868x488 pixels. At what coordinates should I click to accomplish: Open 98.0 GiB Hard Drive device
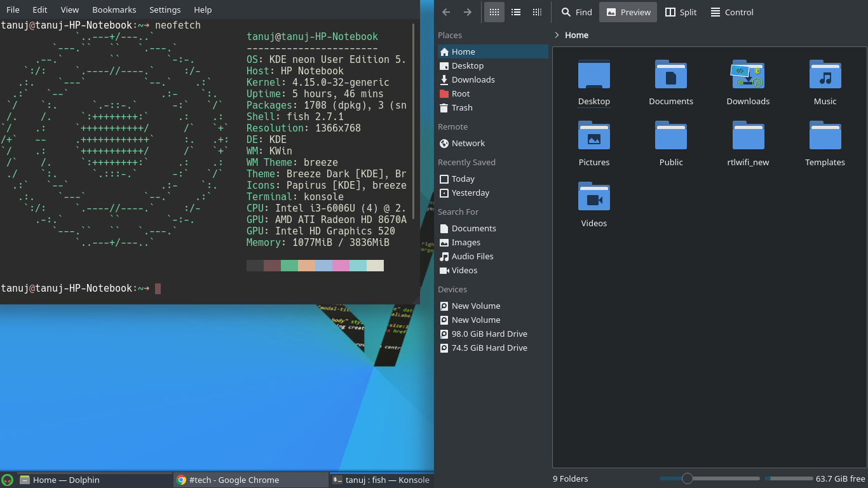(x=492, y=334)
